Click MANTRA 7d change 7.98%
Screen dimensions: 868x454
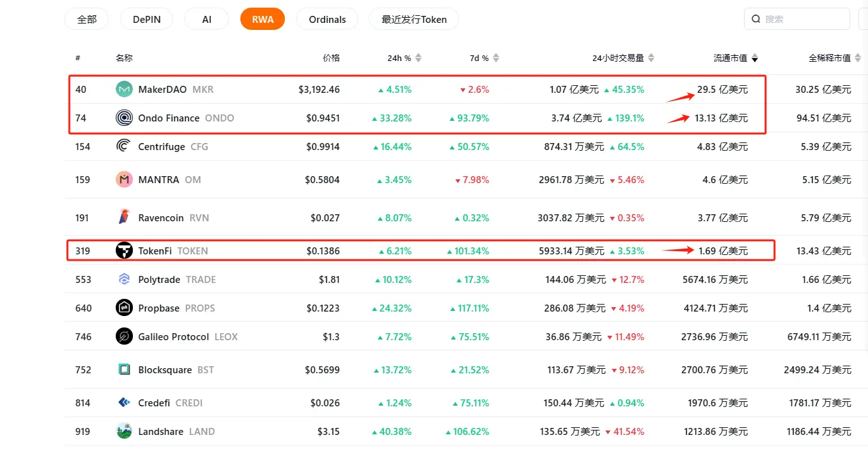point(472,179)
